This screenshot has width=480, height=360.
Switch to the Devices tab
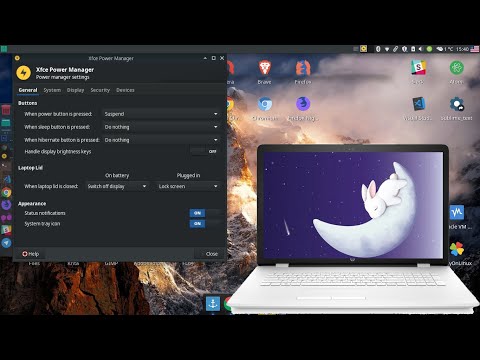(x=125, y=90)
